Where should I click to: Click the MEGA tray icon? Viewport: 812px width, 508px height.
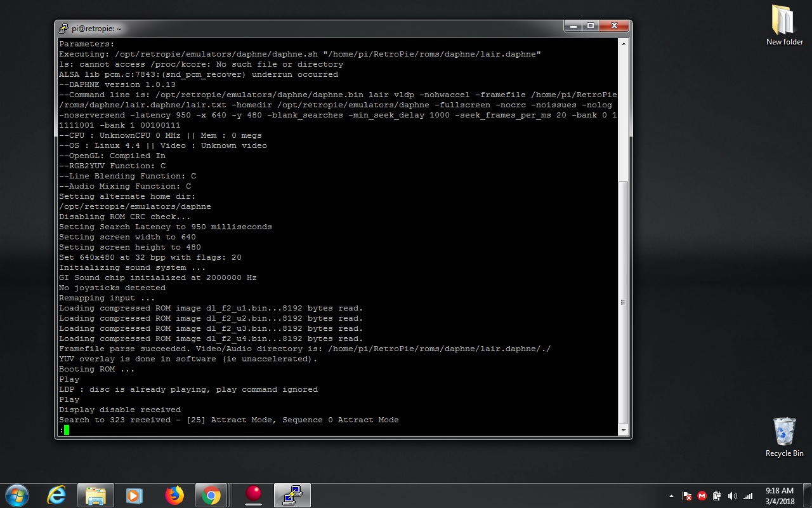[x=702, y=496]
